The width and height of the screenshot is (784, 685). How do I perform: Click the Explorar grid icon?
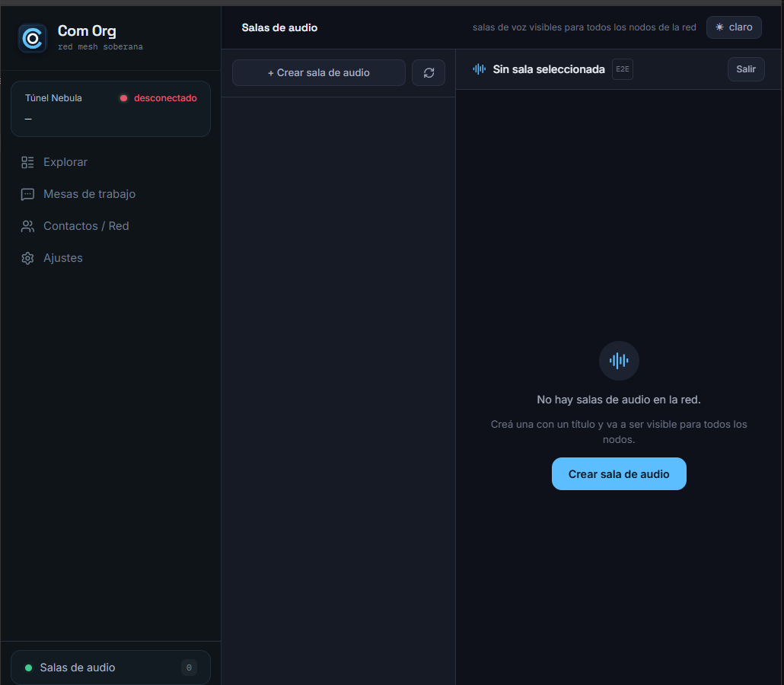(x=27, y=163)
